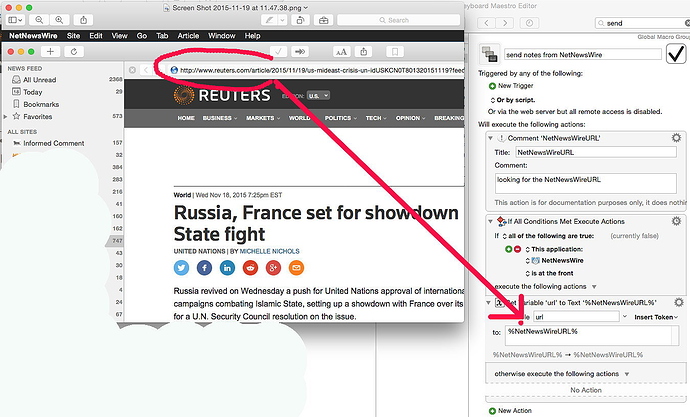The width and height of the screenshot is (690, 417).
Task: Rotate the image in the Preview toolbar
Action: pyautogui.click(x=300, y=20)
